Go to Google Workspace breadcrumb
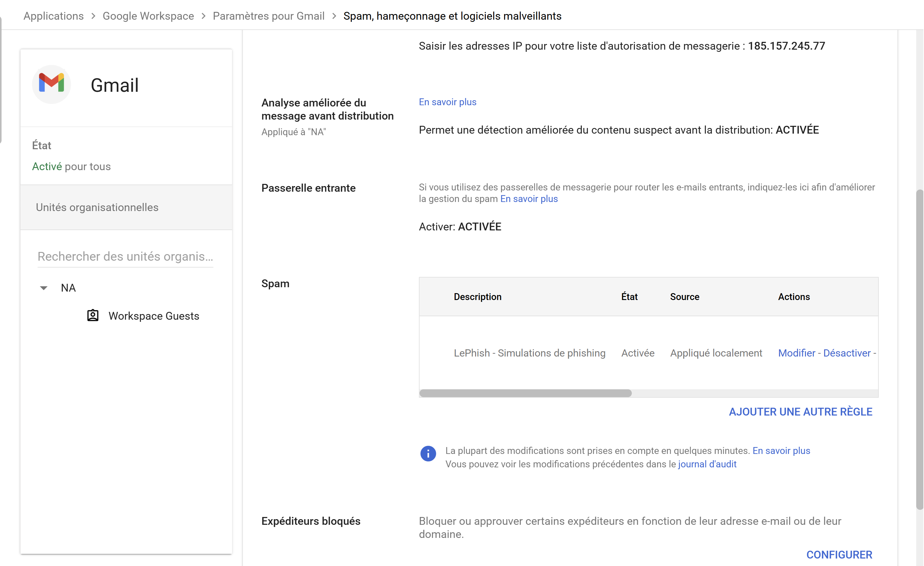Viewport: 924px width, 566px height. pos(148,16)
